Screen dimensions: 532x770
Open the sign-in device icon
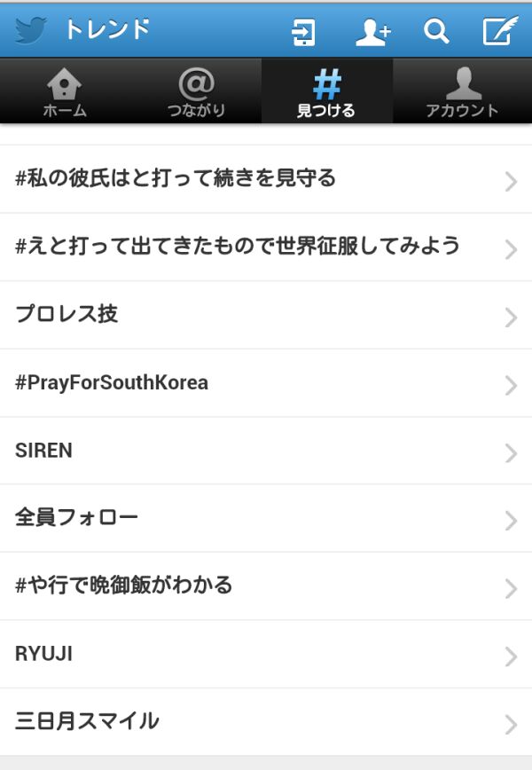click(303, 32)
